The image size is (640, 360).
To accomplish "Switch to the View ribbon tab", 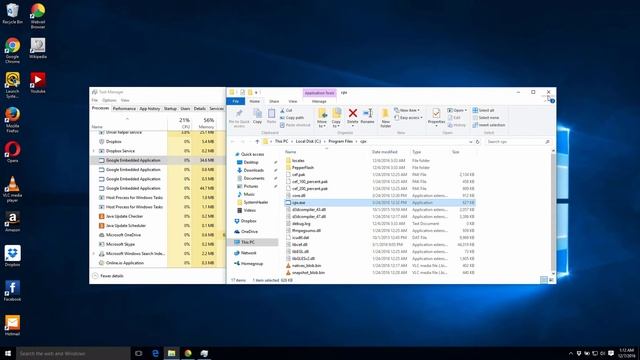I will point(293,101).
